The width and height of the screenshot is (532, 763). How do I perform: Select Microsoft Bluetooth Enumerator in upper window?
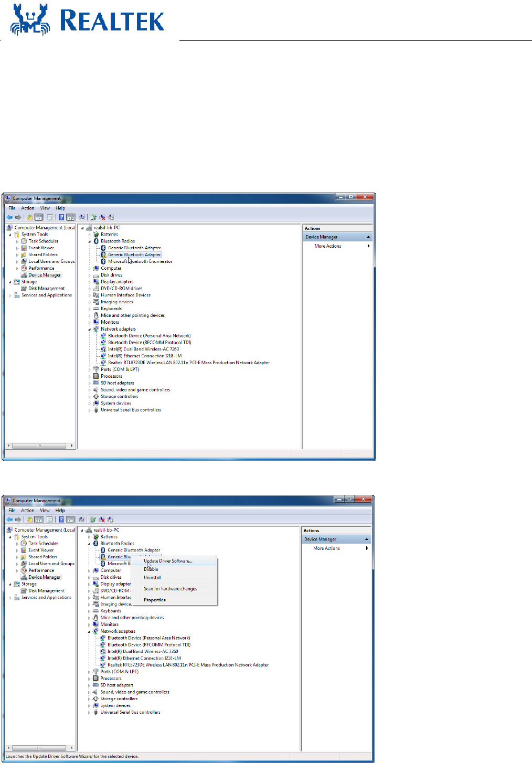[140, 261]
